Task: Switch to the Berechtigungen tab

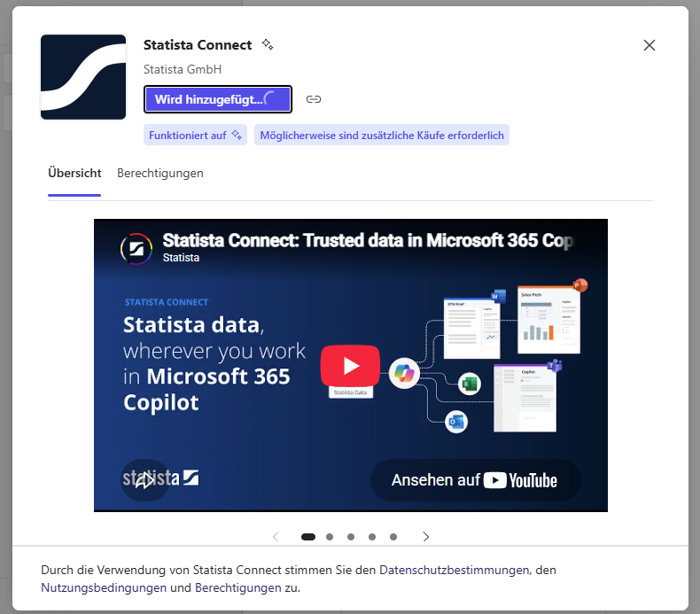Action: (160, 174)
